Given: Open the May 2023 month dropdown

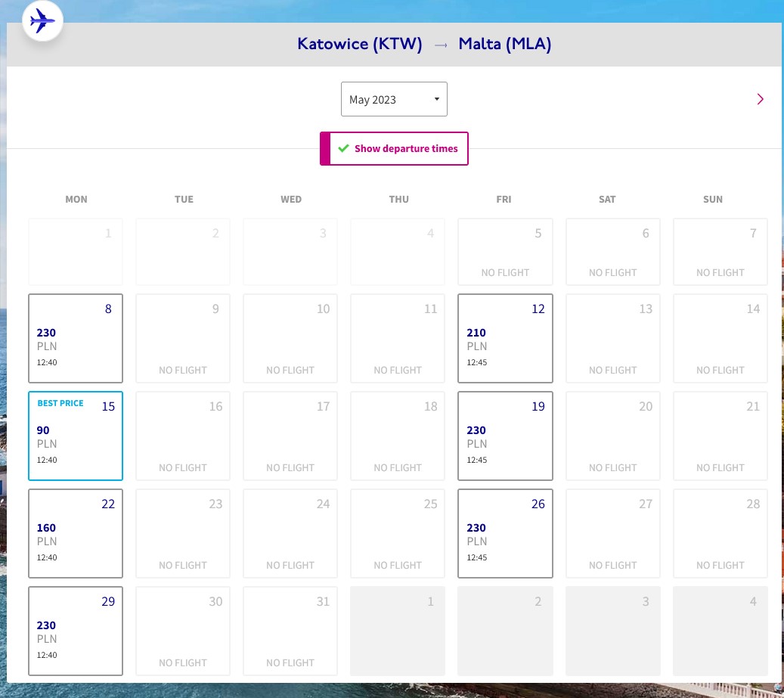Looking at the screenshot, I should coord(394,99).
